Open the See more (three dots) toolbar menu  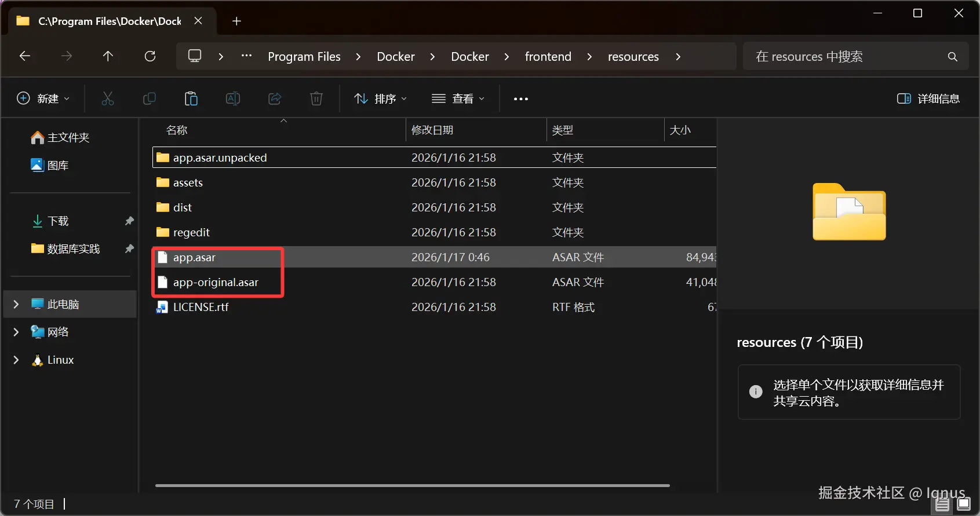click(x=521, y=99)
